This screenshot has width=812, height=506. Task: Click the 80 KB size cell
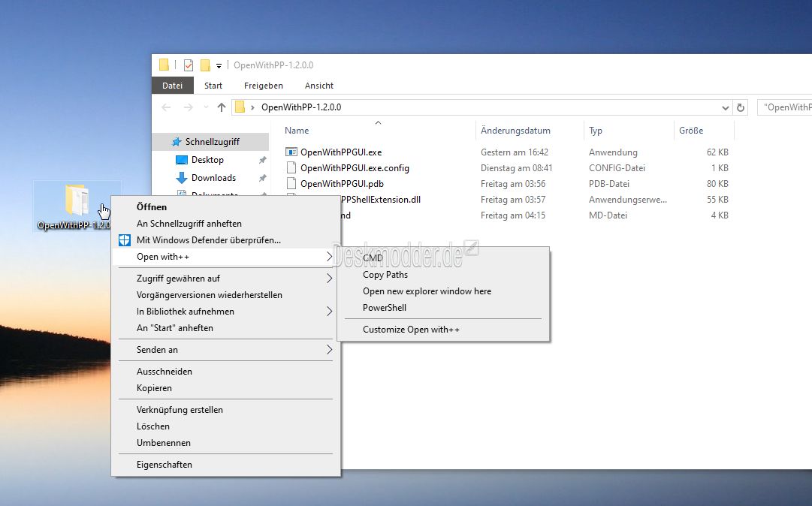pos(717,184)
